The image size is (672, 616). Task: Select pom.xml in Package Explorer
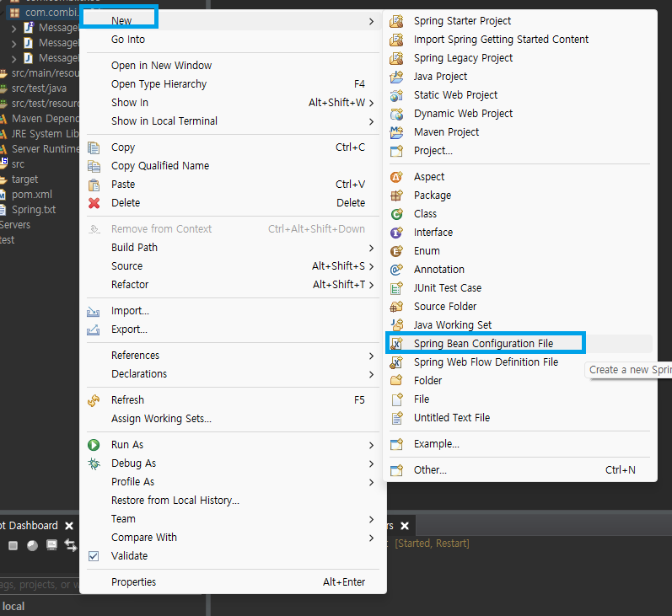click(32, 195)
